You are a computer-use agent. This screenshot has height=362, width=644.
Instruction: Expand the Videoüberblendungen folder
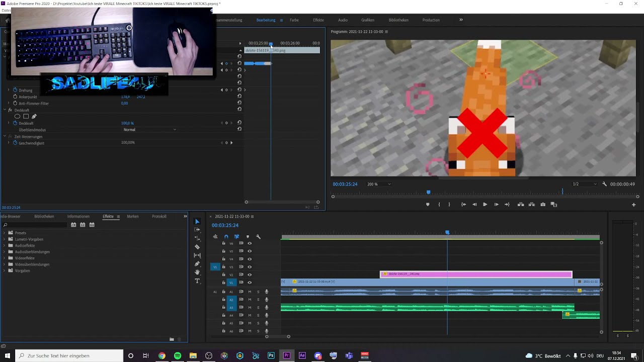click(4, 264)
